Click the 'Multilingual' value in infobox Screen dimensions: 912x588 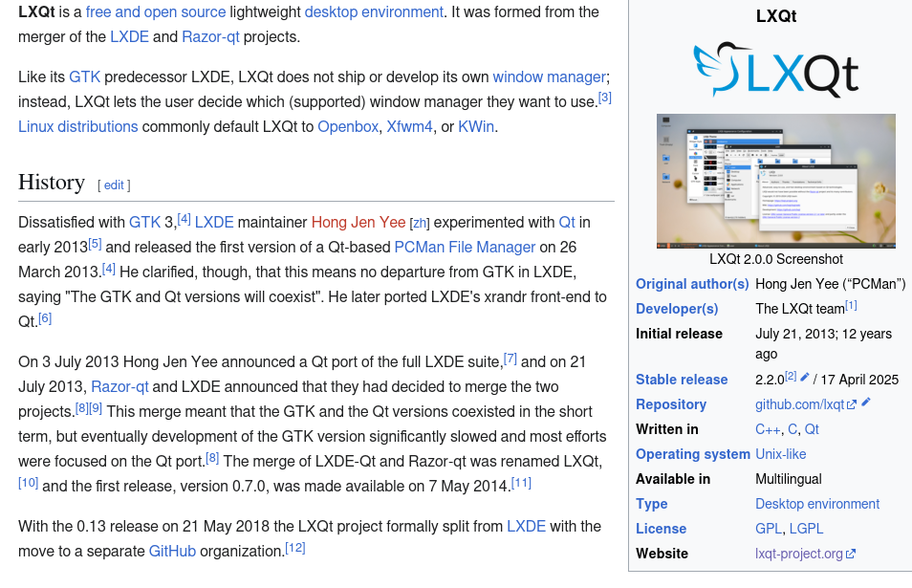(x=788, y=479)
